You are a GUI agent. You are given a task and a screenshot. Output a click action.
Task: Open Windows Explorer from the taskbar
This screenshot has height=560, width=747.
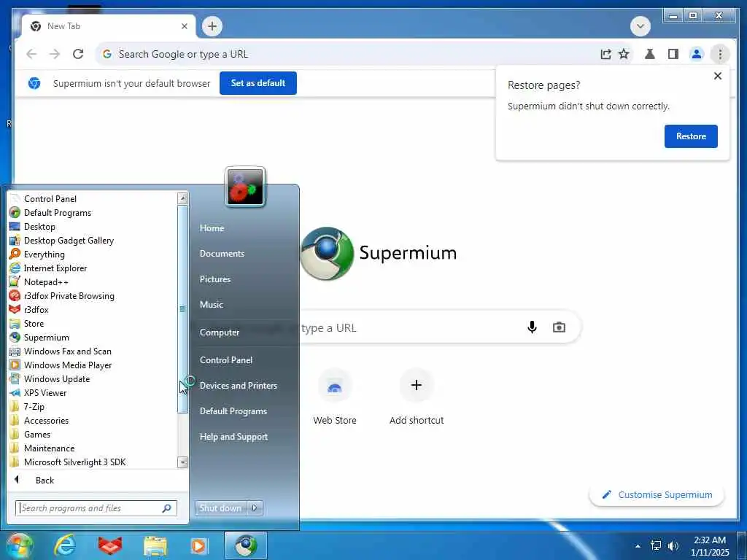(x=155, y=545)
